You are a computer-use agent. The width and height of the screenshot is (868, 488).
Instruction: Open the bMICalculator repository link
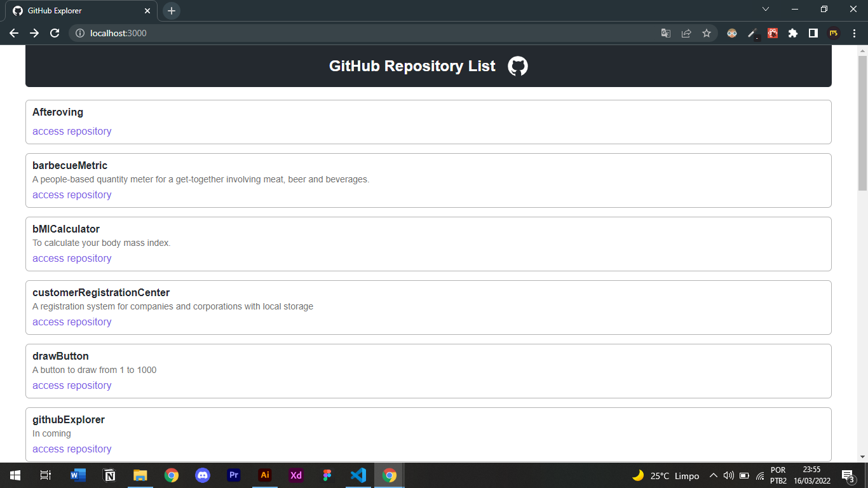click(72, 258)
